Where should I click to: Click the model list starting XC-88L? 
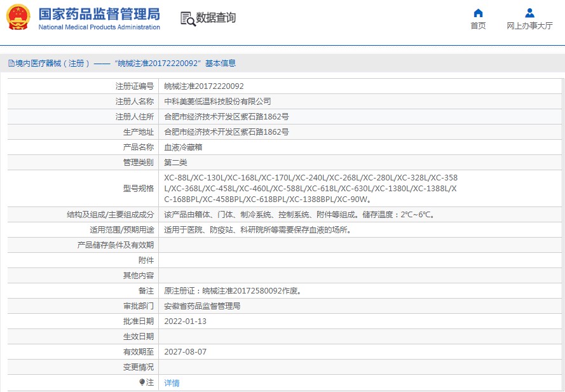[x=311, y=189]
